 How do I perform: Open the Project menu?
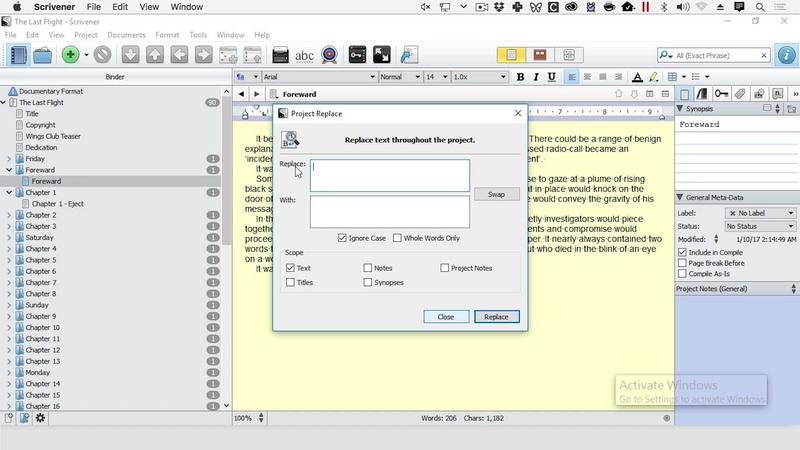click(86, 35)
